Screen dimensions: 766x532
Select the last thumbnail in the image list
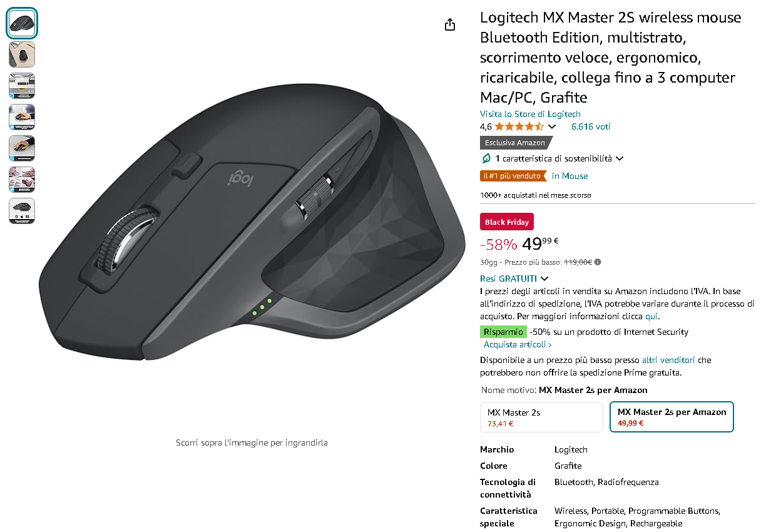[x=22, y=211]
